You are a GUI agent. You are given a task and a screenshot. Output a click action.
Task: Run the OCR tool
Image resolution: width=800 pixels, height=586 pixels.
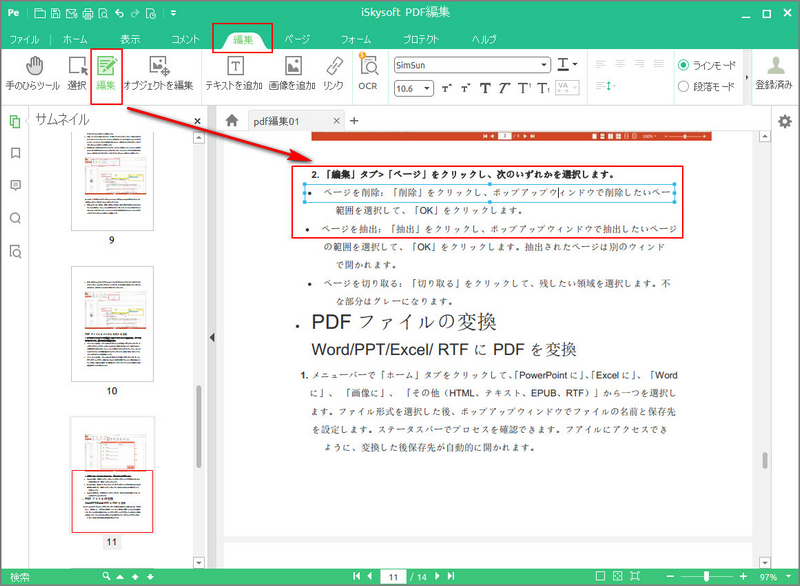click(368, 72)
